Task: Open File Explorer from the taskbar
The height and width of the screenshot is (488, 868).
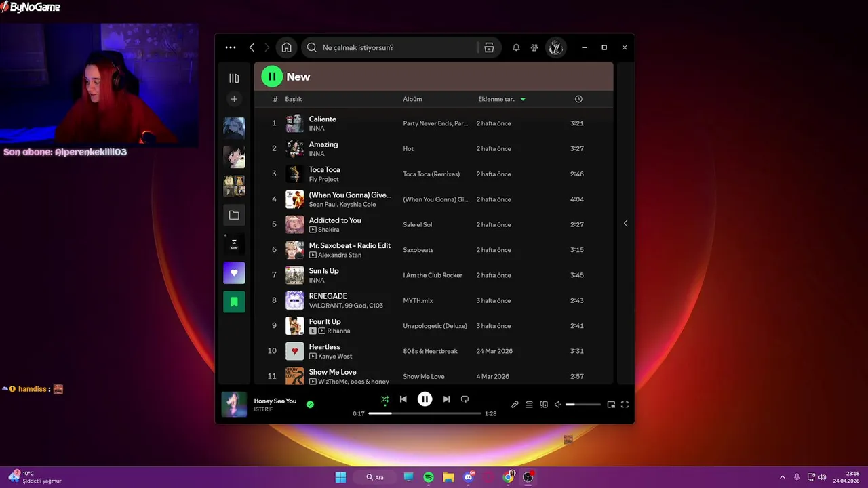Action: pos(448,477)
